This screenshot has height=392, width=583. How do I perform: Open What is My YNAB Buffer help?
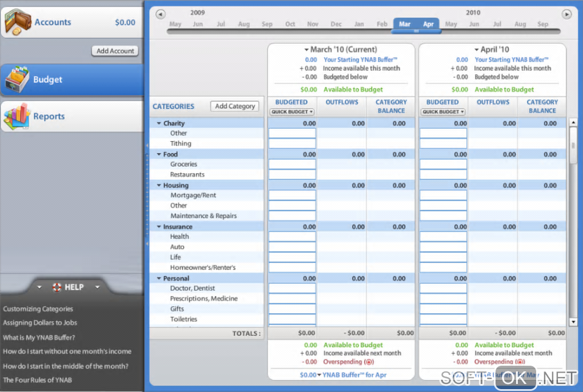tap(39, 337)
